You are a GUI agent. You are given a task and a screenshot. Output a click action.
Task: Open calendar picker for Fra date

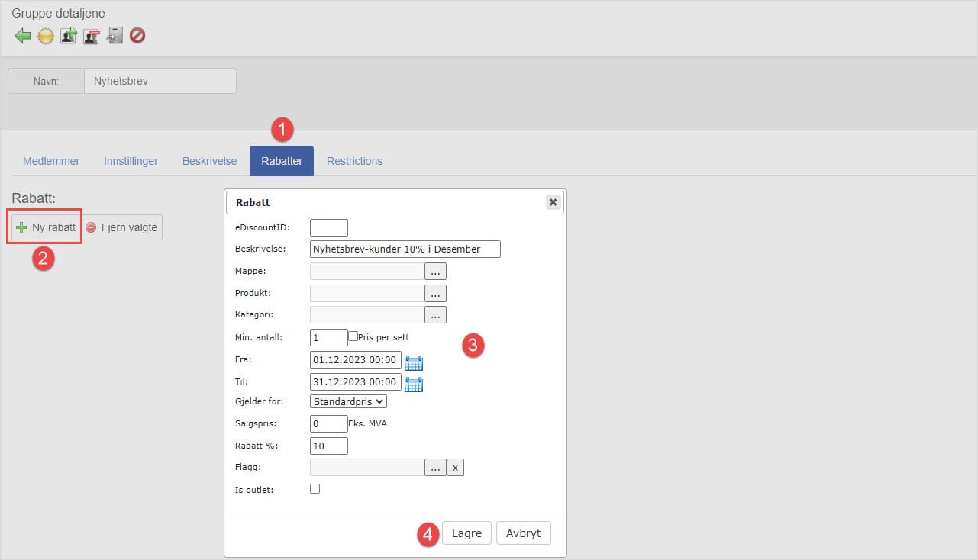tap(414, 362)
